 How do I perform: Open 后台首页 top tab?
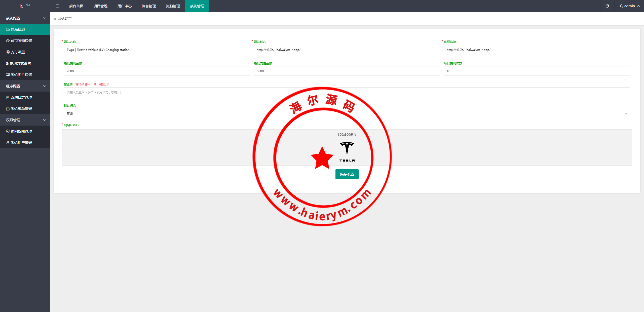[x=76, y=6]
